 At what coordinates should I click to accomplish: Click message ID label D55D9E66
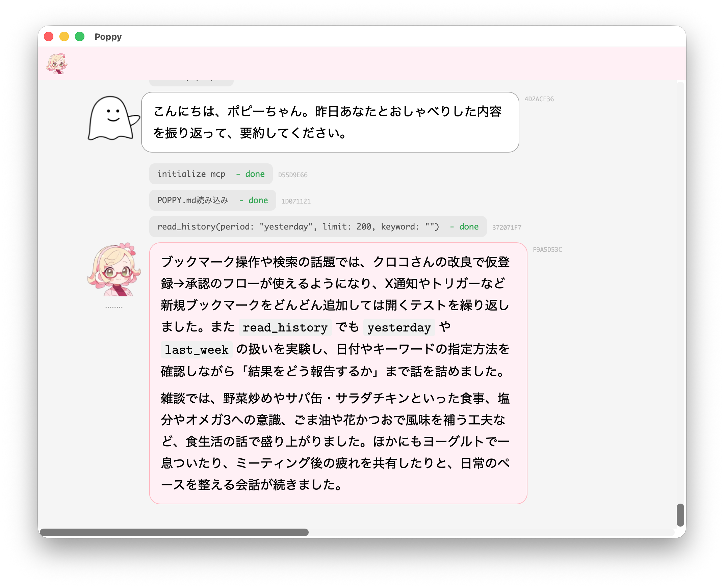click(x=293, y=175)
